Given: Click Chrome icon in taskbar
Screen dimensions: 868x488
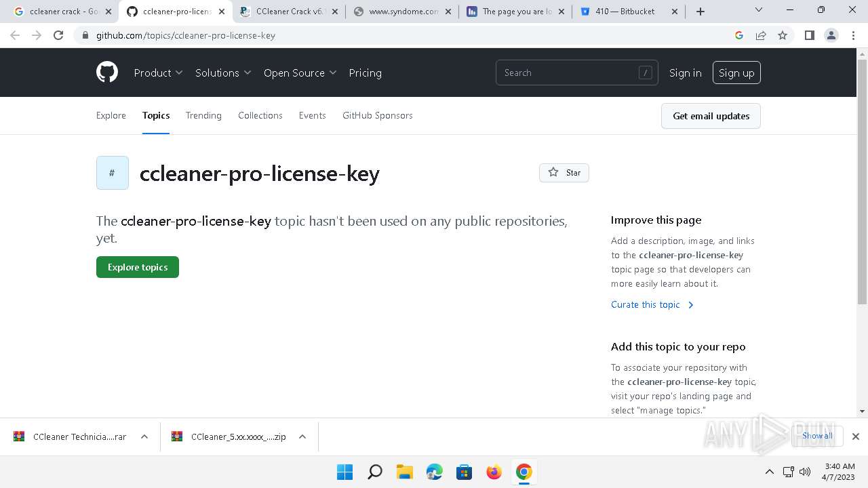Looking at the screenshot, I should (524, 472).
